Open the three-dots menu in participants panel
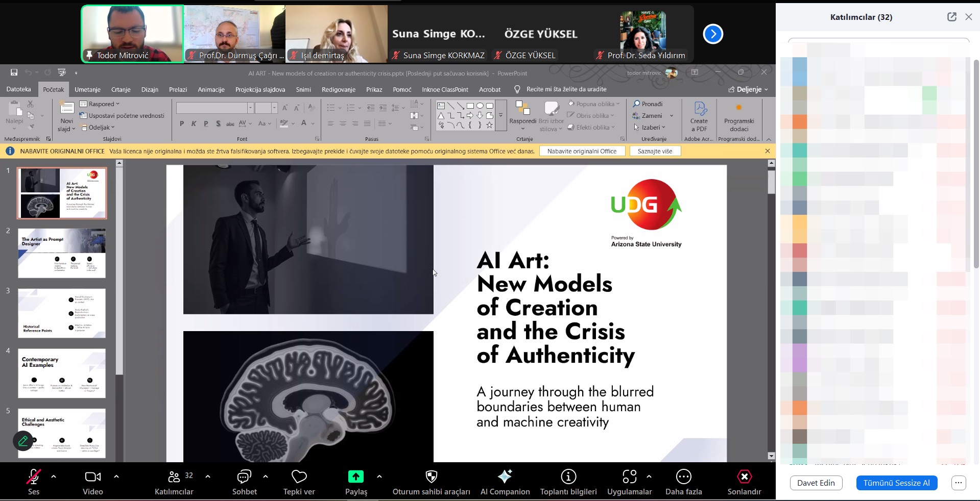Screen dimensions: 980x501 pos(959,483)
